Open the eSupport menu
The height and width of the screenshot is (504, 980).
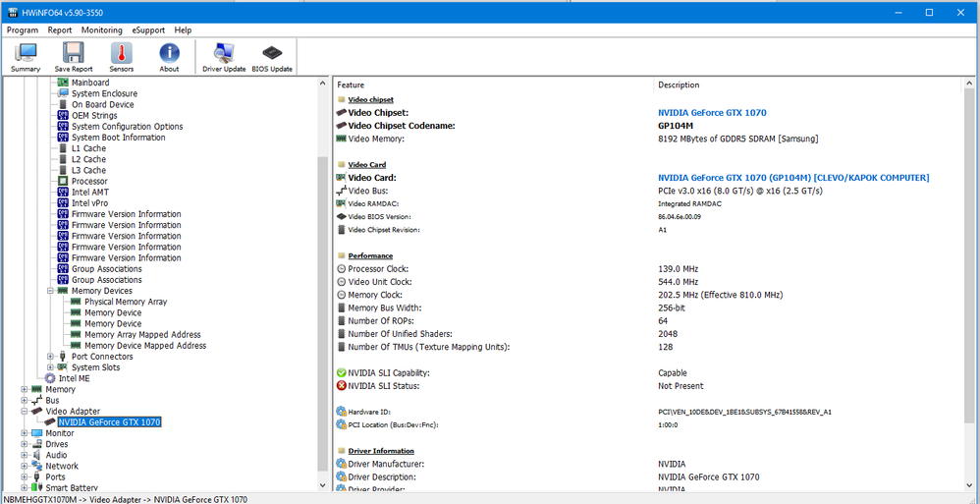(x=148, y=30)
